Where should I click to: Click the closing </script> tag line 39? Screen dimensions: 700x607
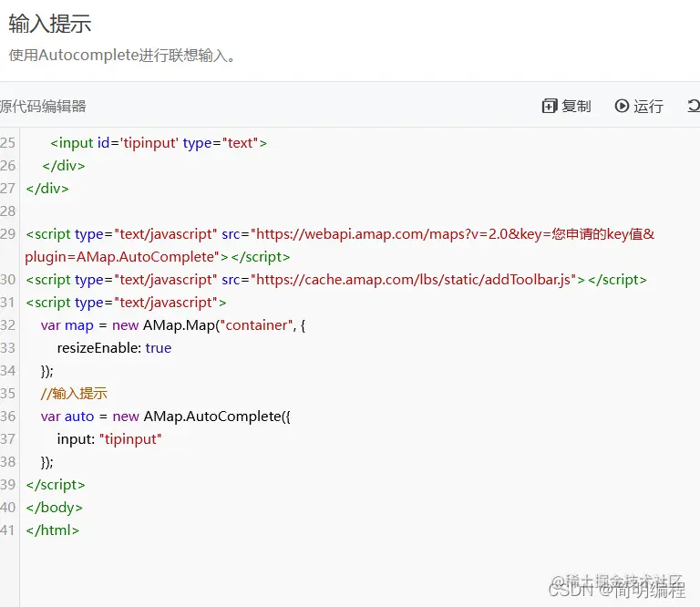[56, 485]
